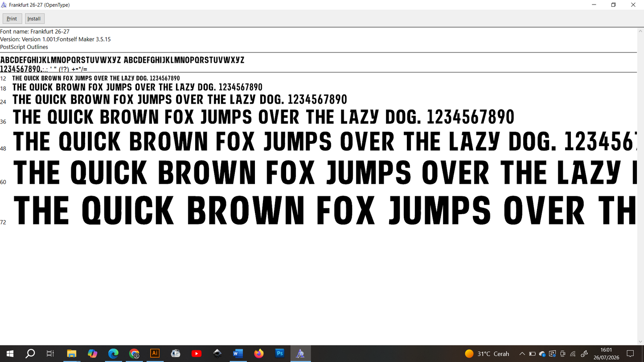Image resolution: width=644 pixels, height=362 pixels.
Task: Switch to Microsoft Word in taskbar
Action: click(238, 354)
